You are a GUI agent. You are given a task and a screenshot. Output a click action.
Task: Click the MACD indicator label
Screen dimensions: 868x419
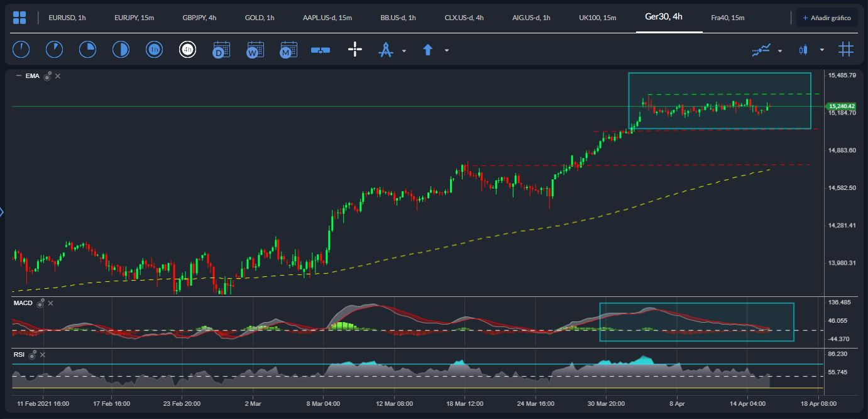[x=24, y=303]
